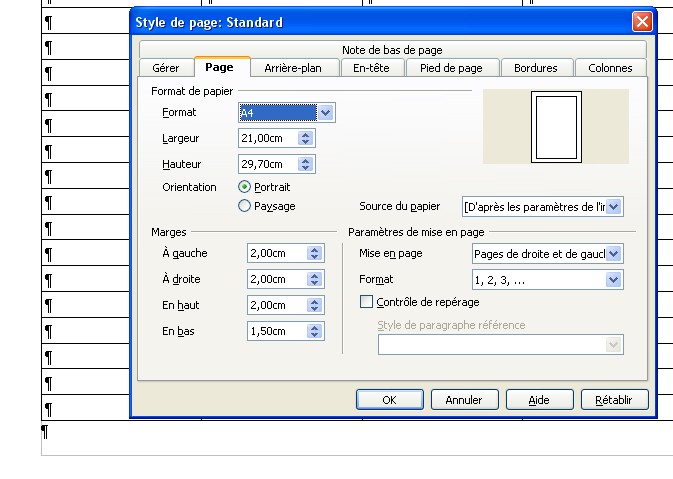
Task: Decrease the Largeur value with down arrow
Action: tap(306, 142)
